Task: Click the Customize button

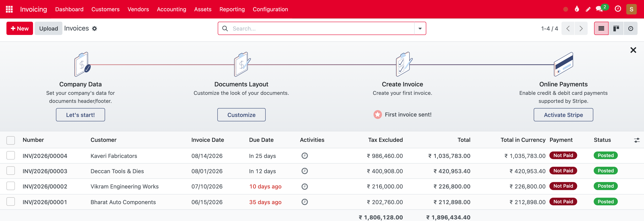Action: pos(241,115)
